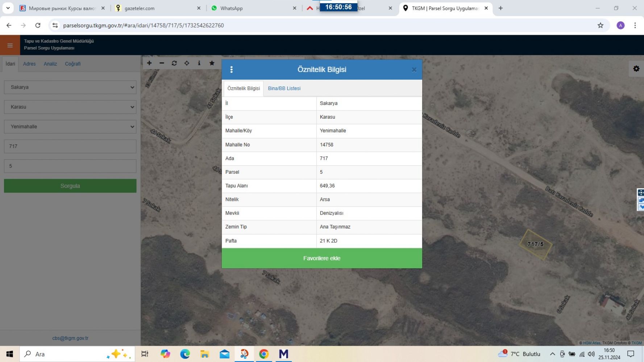This screenshot has width=644, height=362.
Task: Refresh the map with the reload icon
Action: [x=174, y=63]
